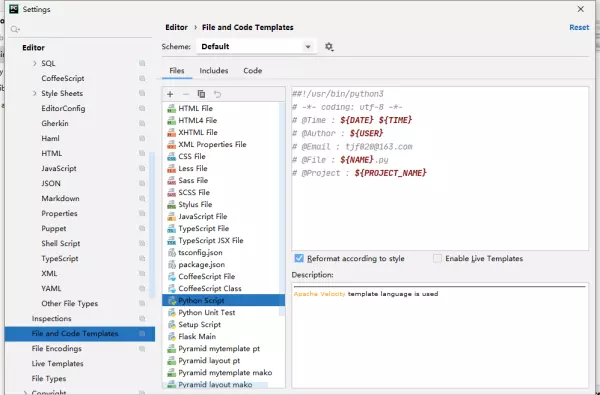
Task: Click the Flask Main template icon
Action: click(x=171, y=337)
